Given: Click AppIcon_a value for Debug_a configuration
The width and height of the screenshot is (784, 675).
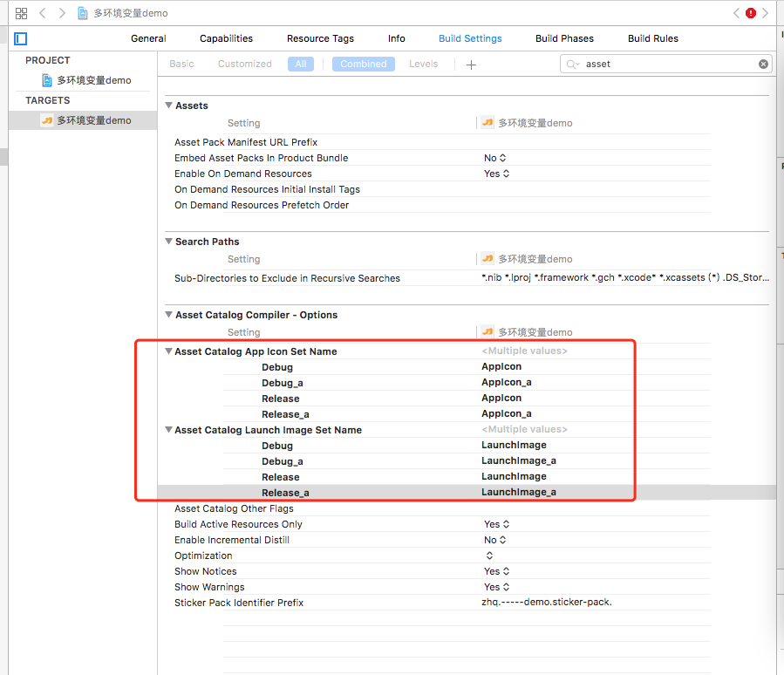Looking at the screenshot, I should 507,382.
